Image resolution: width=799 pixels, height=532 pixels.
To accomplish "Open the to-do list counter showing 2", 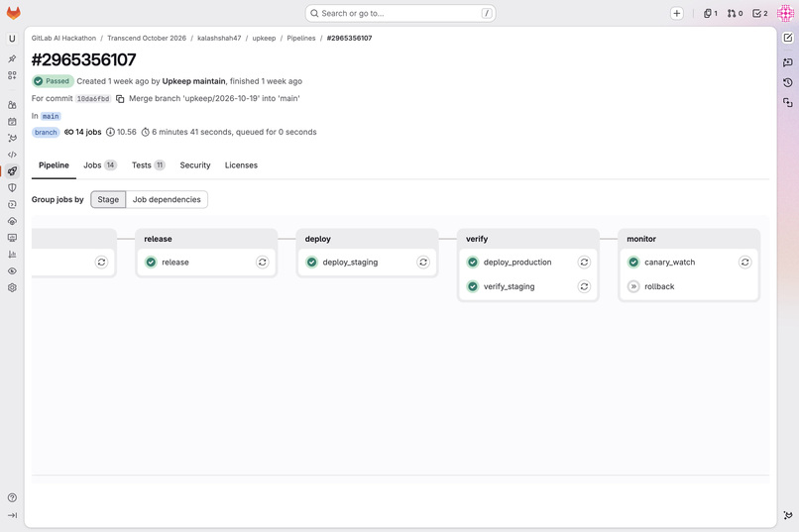I will click(759, 13).
